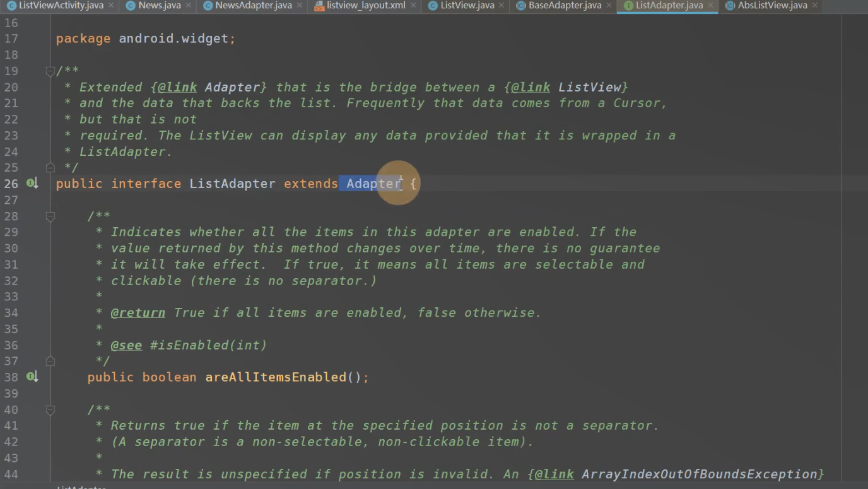Close the listview_layout.xml tab
The width and height of the screenshot is (868, 489).
click(413, 6)
